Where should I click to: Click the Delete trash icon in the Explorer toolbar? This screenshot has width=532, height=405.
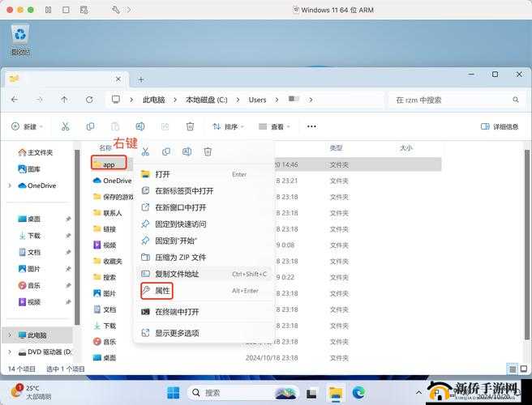click(x=190, y=126)
